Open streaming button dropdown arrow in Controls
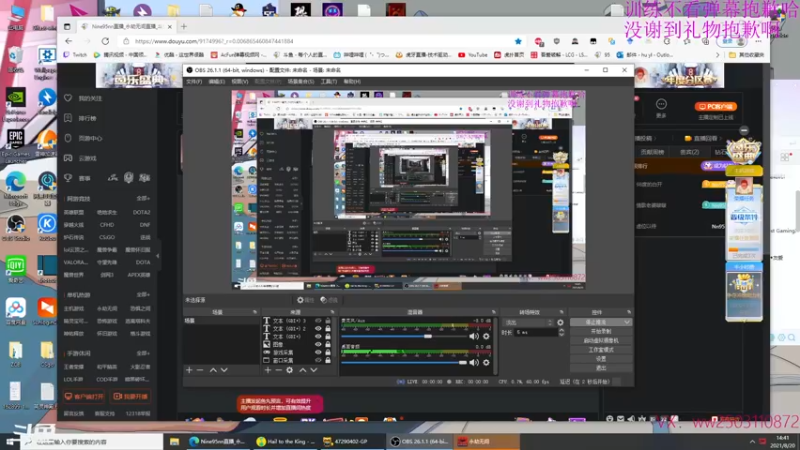The width and height of the screenshot is (800, 450). [x=627, y=322]
